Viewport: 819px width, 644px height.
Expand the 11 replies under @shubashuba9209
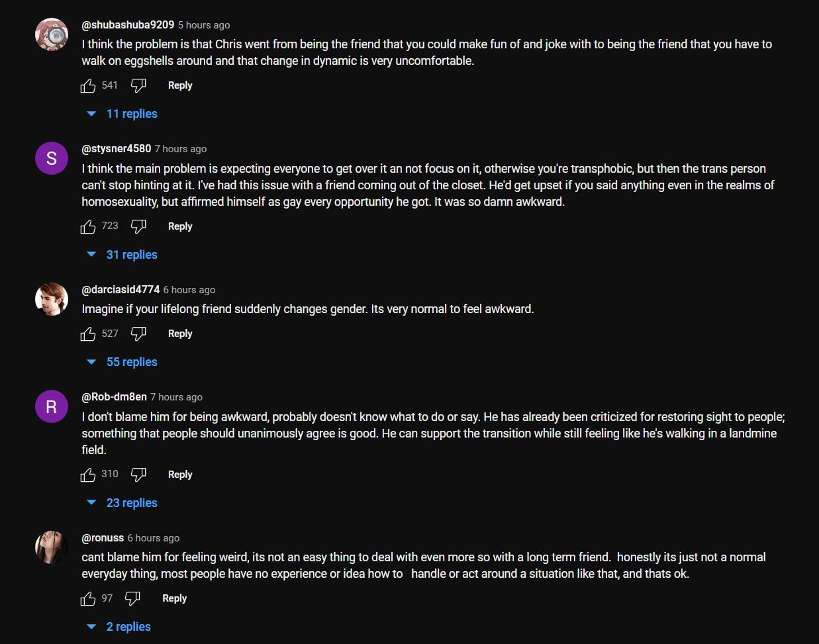pos(132,113)
